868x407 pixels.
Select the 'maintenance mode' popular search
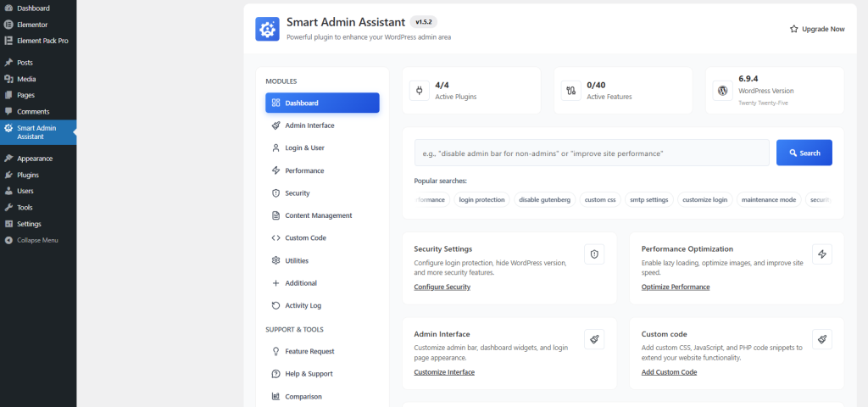769,199
